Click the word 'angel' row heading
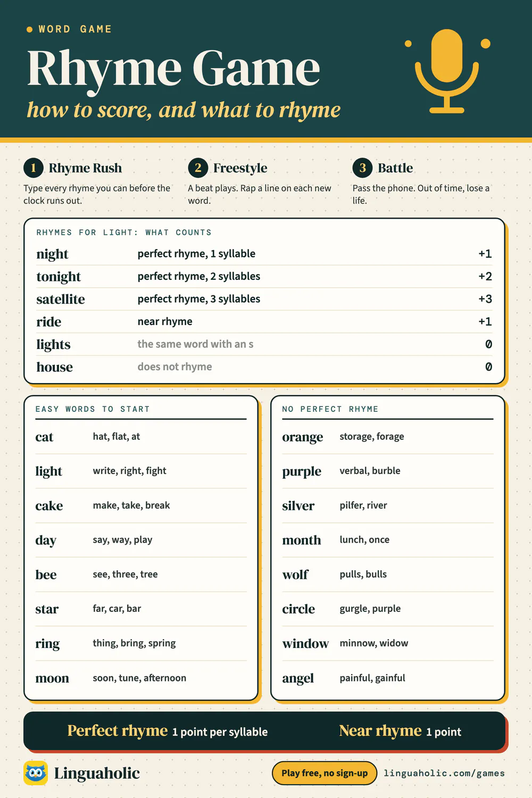Image resolution: width=532 pixels, height=798 pixels. tap(298, 679)
